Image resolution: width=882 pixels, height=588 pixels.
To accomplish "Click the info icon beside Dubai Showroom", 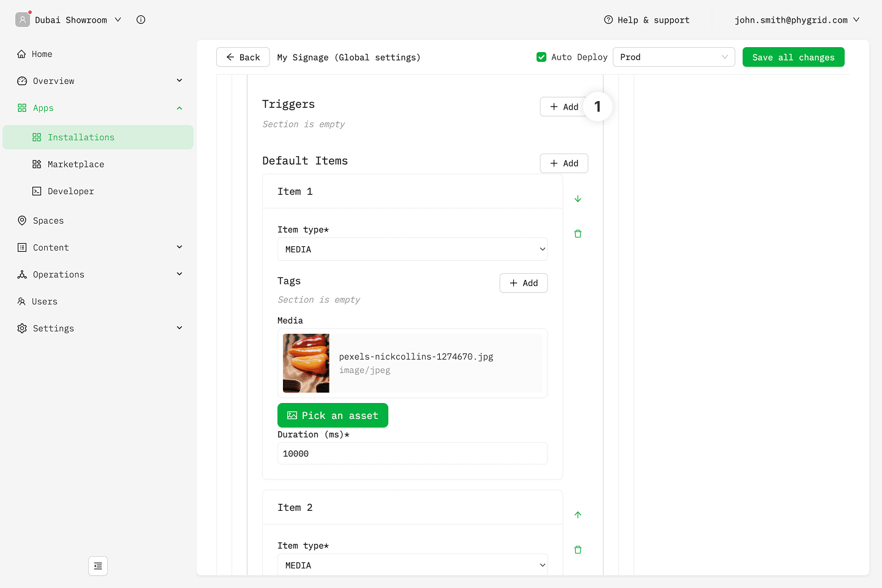I will coord(141,20).
